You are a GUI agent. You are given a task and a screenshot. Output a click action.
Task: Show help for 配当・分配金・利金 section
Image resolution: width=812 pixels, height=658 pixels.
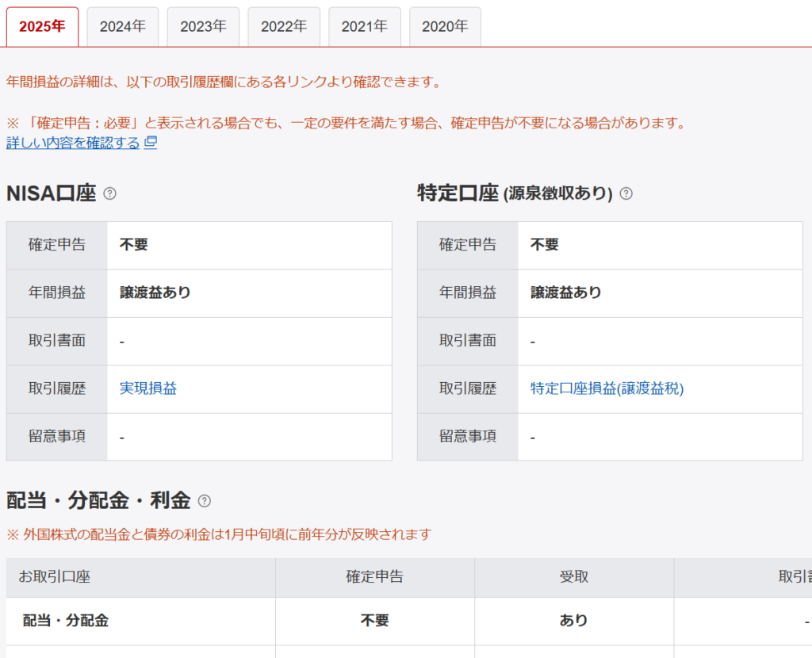coord(205,501)
